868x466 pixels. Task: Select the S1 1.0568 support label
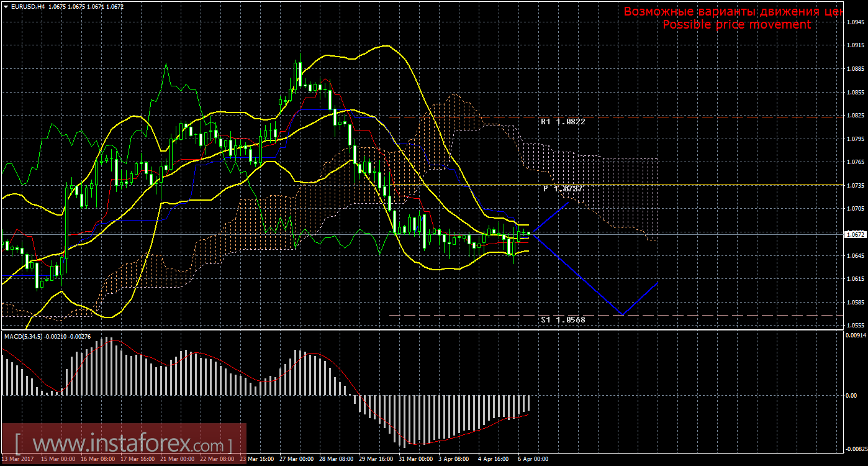pos(563,319)
